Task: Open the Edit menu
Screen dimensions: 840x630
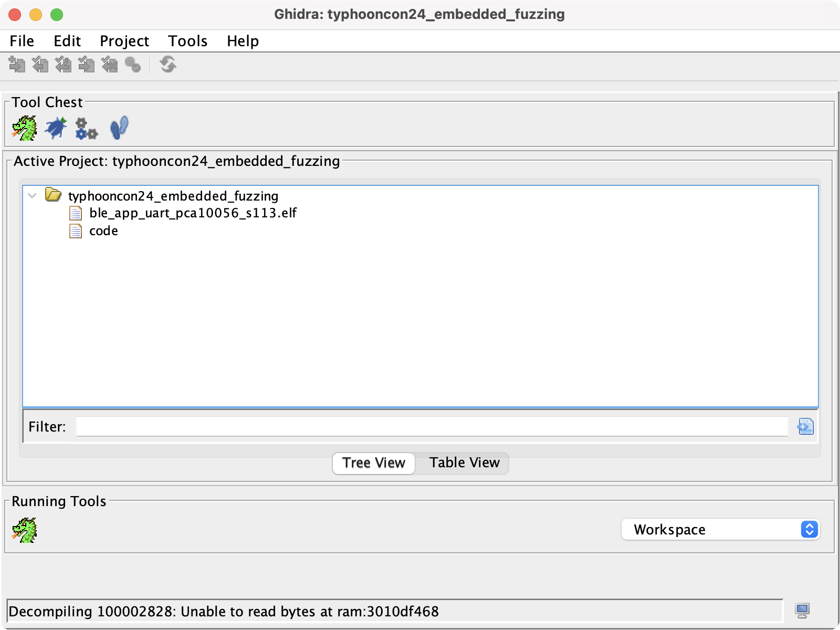Action: pos(67,41)
